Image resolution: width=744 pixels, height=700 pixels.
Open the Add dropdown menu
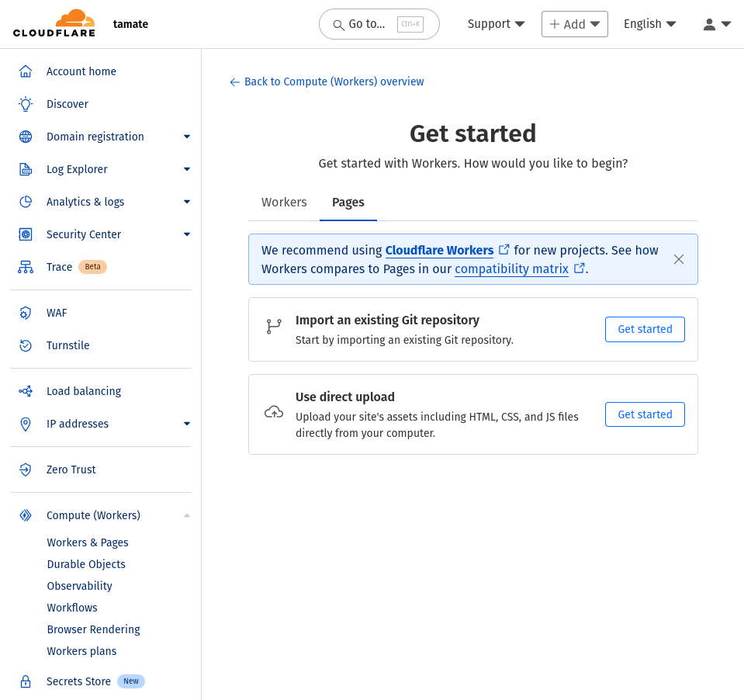click(x=574, y=24)
